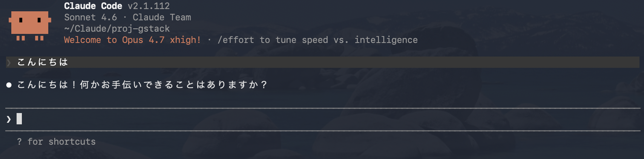The width and height of the screenshot is (644, 159).
Task: Click the question mark shortcuts hint symbol
Action: coord(19,142)
